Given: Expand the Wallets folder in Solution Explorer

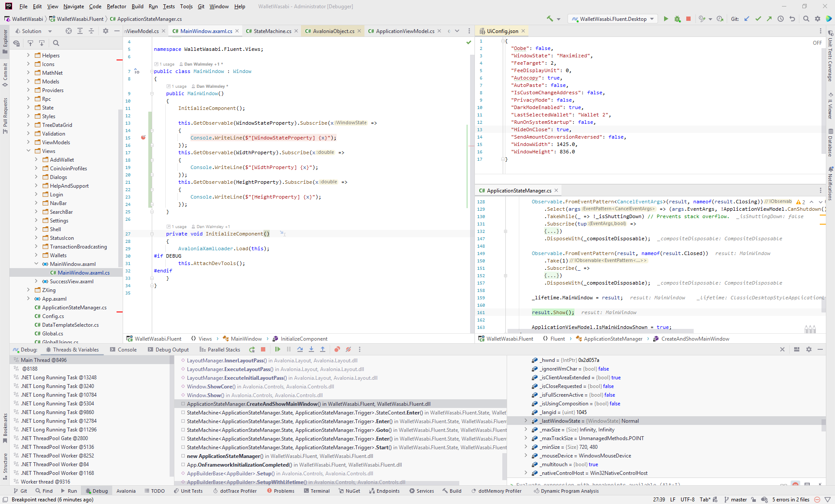Looking at the screenshot, I should coord(37,255).
